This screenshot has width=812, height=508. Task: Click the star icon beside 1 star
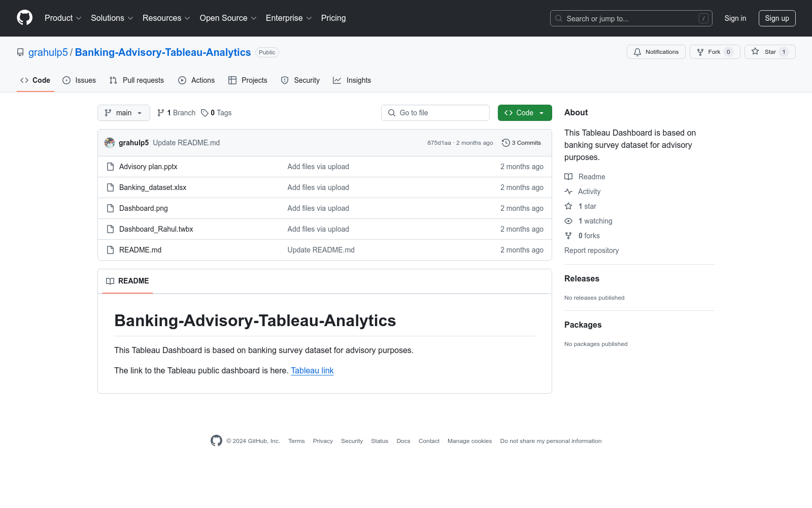[568, 206]
